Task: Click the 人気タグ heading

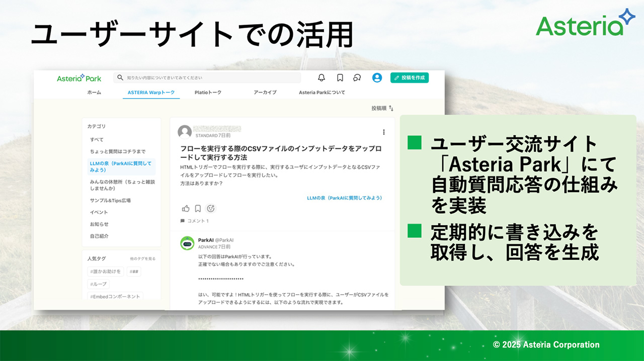Action: coord(97,258)
